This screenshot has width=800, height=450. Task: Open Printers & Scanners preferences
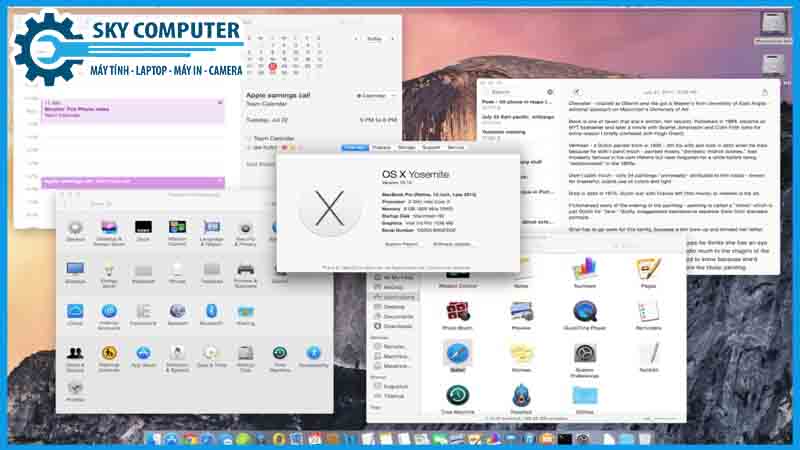coord(245,274)
